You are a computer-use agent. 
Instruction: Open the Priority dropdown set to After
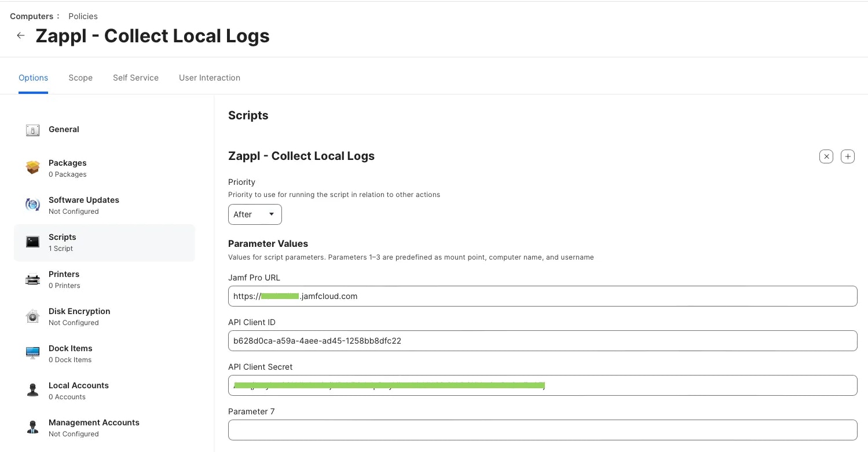pos(255,214)
